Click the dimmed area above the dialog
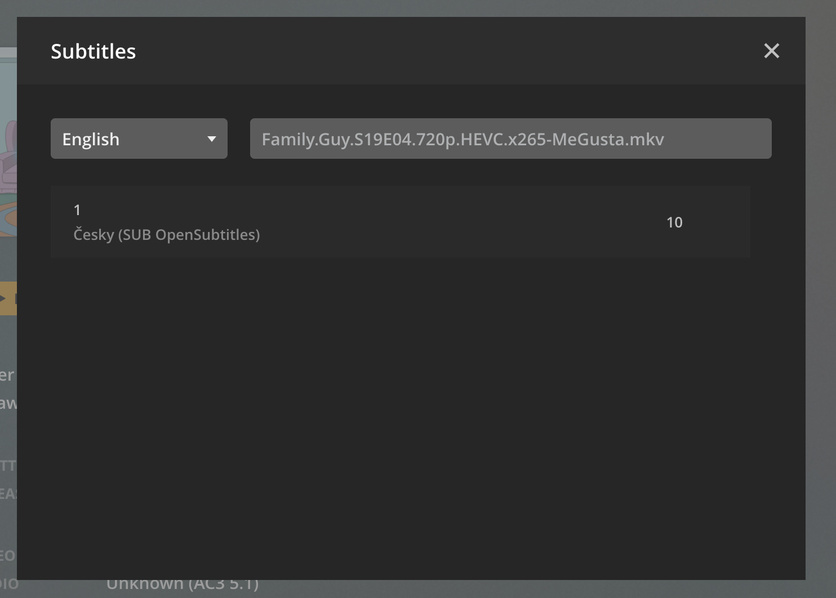This screenshot has height=598, width=836. click(400, 7)
